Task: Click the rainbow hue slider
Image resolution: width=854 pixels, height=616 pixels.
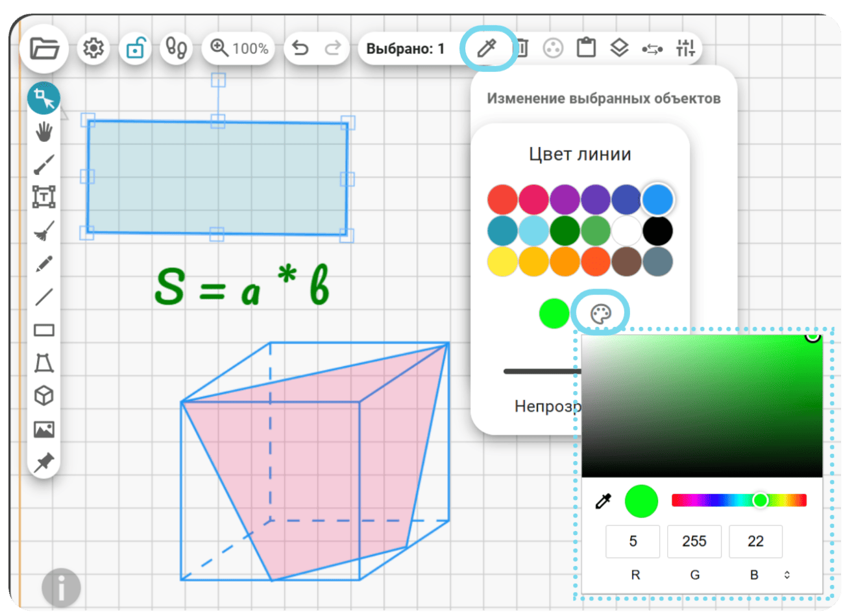Action: (739, 500)
